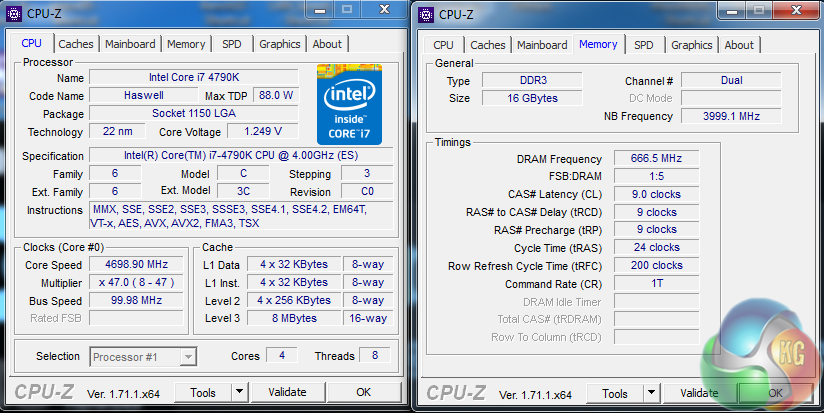
Task: Click FSB:DRAM value '1:5'
Action: (x=657, y=176)
